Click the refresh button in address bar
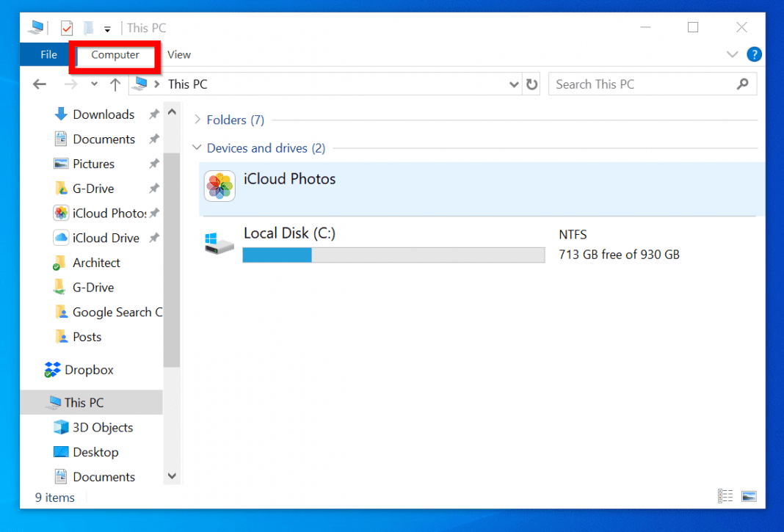The width and height of the screenshot is (784, 532). tap(531, 84)
